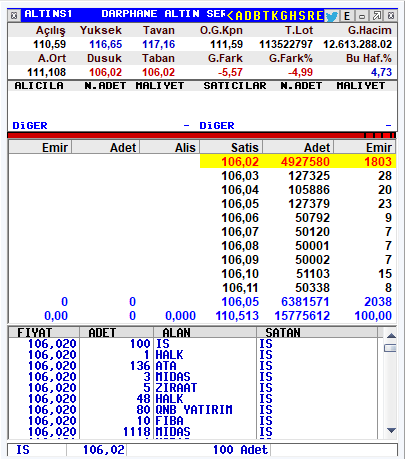Minimize the ALTINS1 window with the dash button
The height and width of the screenshot is (459, 405).
[362, 16]
